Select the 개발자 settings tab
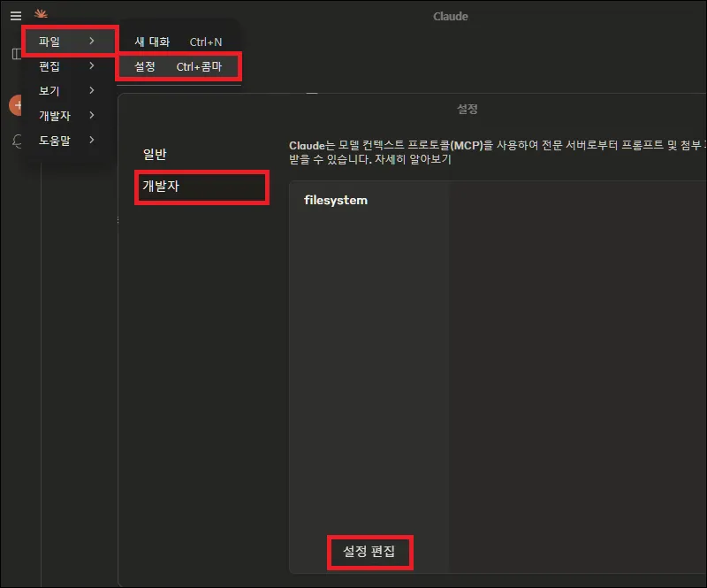Screen dimensions: 707x588 pos(201,187)
